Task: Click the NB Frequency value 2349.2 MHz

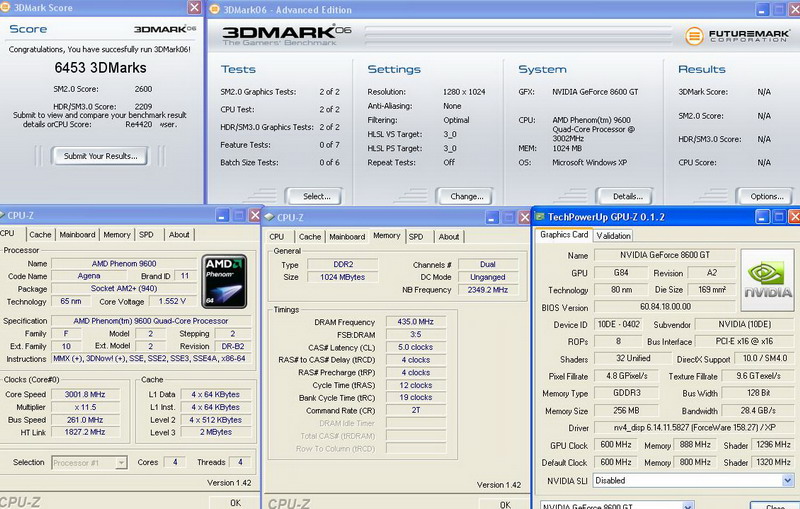Action: point(488,289)
